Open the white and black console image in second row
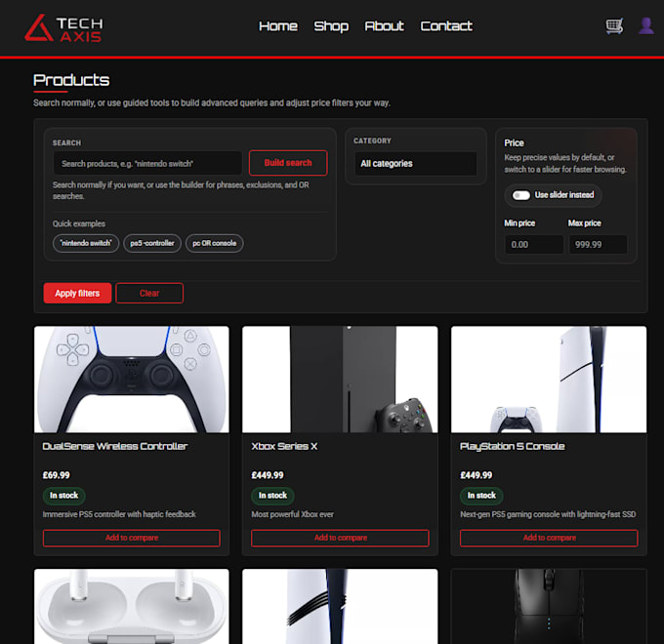Screen dimensions: 664x644 [x=340, y=606]
